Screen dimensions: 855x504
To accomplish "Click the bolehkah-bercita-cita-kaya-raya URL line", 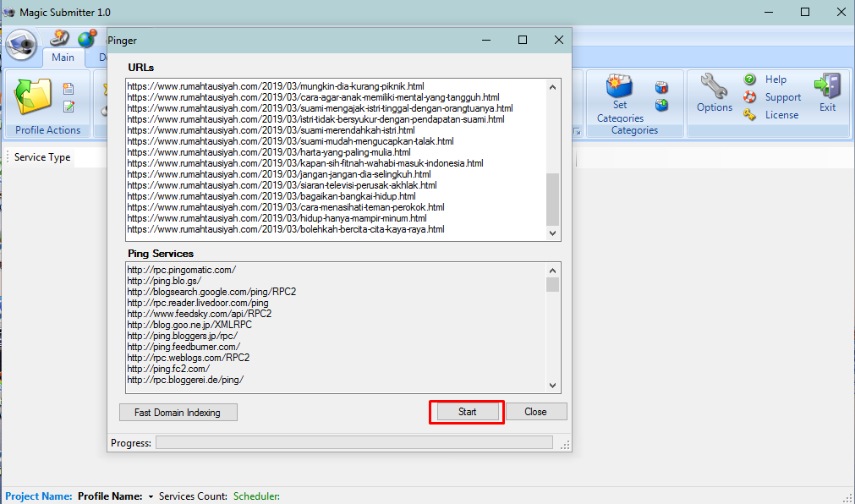I will point(286,229).
